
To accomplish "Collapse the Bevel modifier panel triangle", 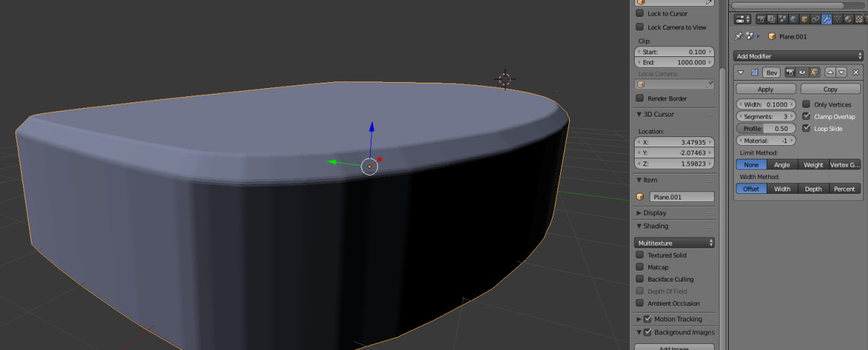I will coord(741,73).
